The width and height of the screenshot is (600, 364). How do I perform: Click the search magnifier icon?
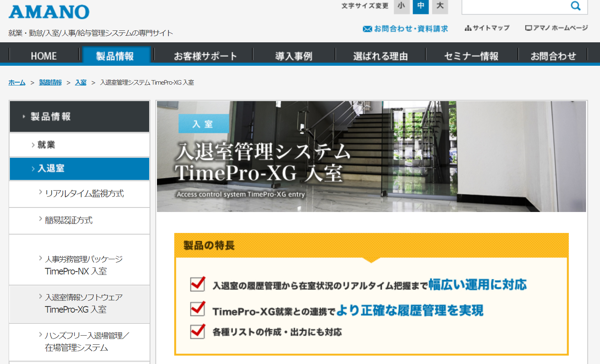(x=576, y=6)
